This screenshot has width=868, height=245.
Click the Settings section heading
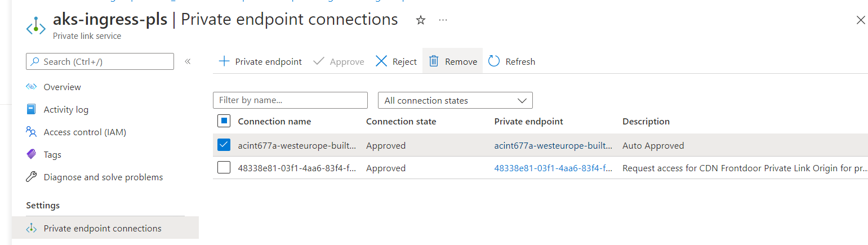(x=43, y=205)
